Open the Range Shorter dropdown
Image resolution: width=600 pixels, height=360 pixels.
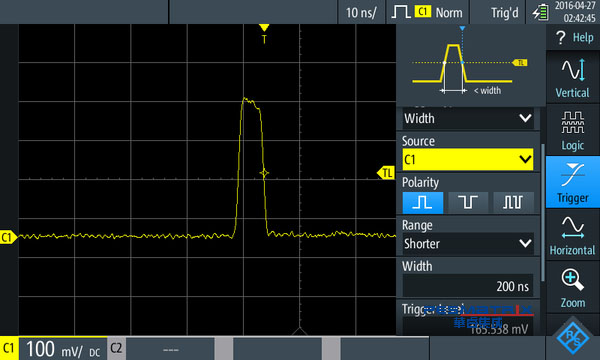click(x=468, y=244)
